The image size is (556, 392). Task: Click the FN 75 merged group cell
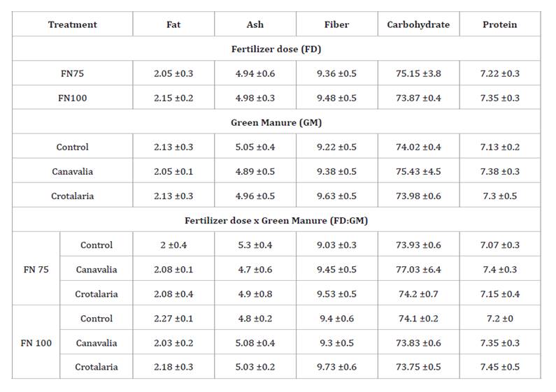click(x=35, y=270)
